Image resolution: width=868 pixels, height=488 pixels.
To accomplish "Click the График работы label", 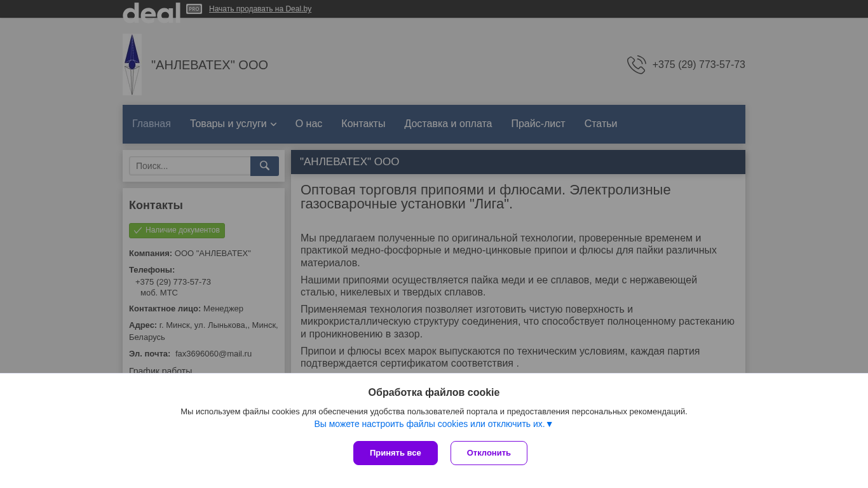I will 160,370.
